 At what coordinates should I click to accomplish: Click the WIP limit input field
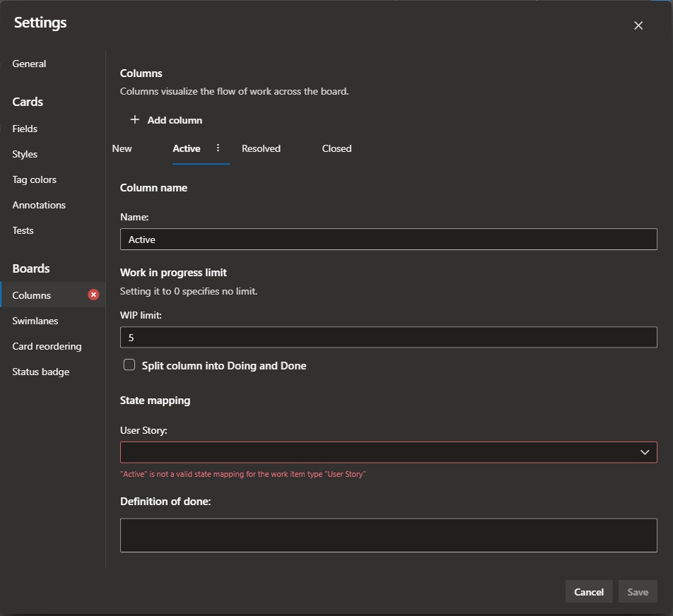[388, 337]
